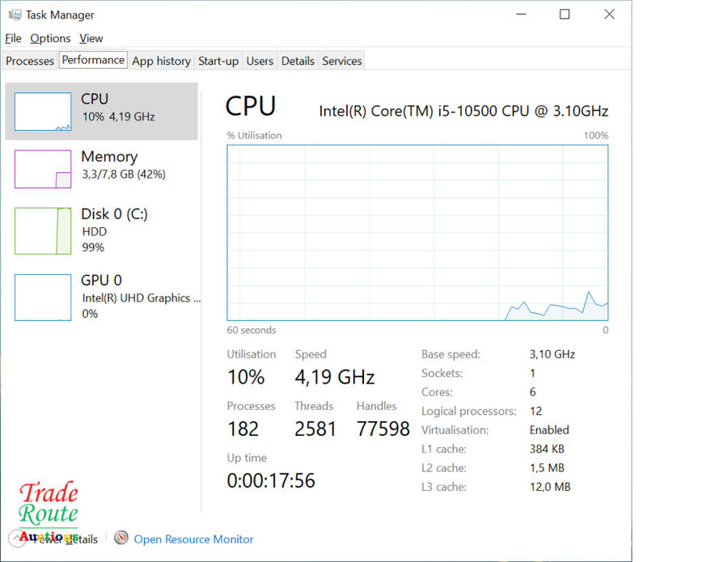Click the Task Manager title bar icon
The width and height of the screenshot is (728, 562).
coord(15,15)
